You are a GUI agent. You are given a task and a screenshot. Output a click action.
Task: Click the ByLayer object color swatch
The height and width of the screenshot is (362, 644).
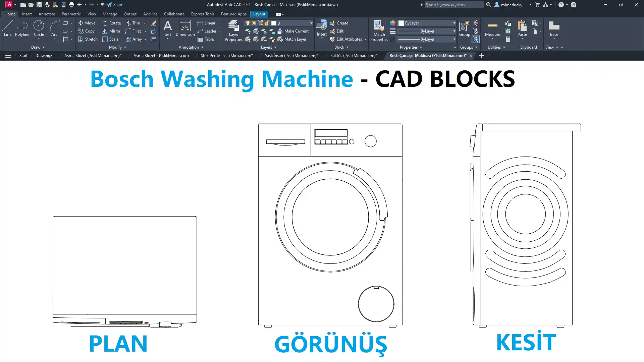coord(401,23)
